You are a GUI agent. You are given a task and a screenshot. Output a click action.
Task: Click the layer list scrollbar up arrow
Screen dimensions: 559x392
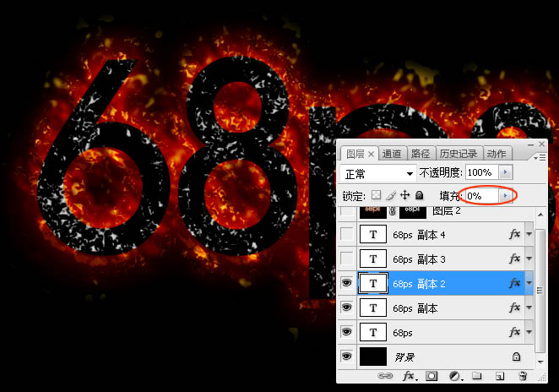(x=540, y=215)
